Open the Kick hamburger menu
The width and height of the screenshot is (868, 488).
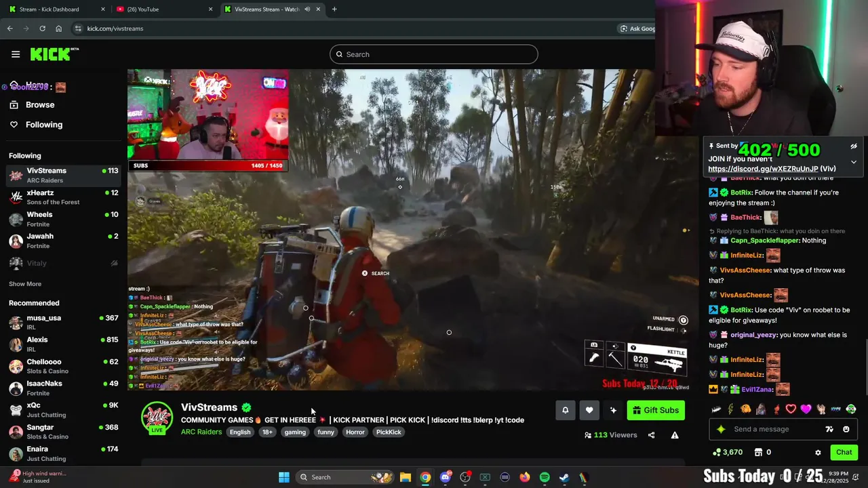[x=16, y=54]
